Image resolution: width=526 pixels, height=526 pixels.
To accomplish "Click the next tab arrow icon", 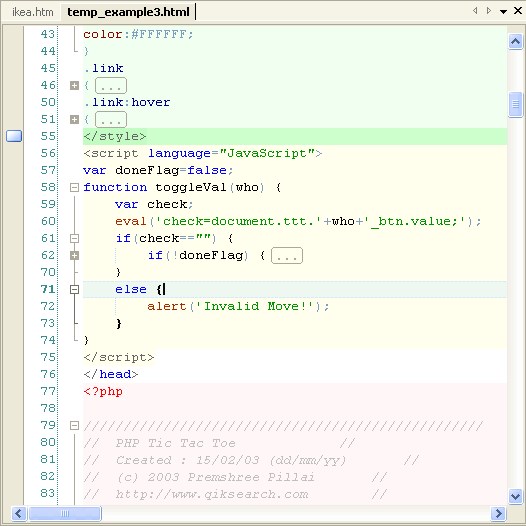I will coord(489,11).
